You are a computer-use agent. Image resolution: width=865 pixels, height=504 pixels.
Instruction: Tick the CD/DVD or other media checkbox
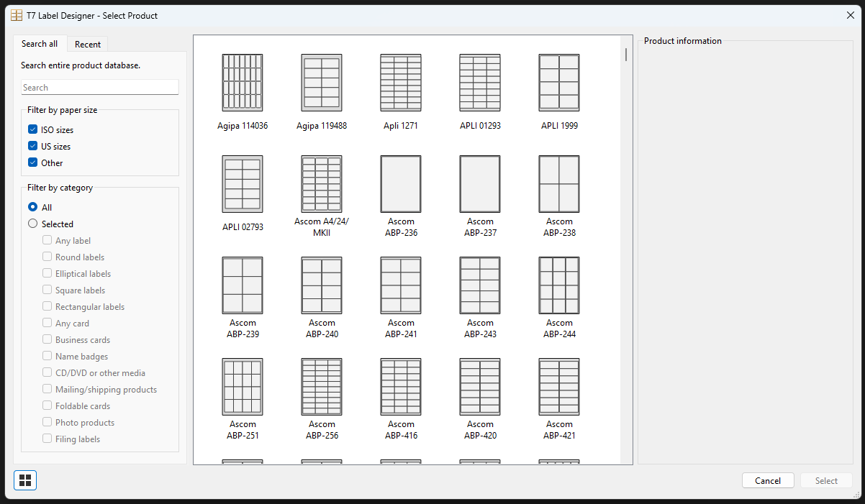click(47, 373)
